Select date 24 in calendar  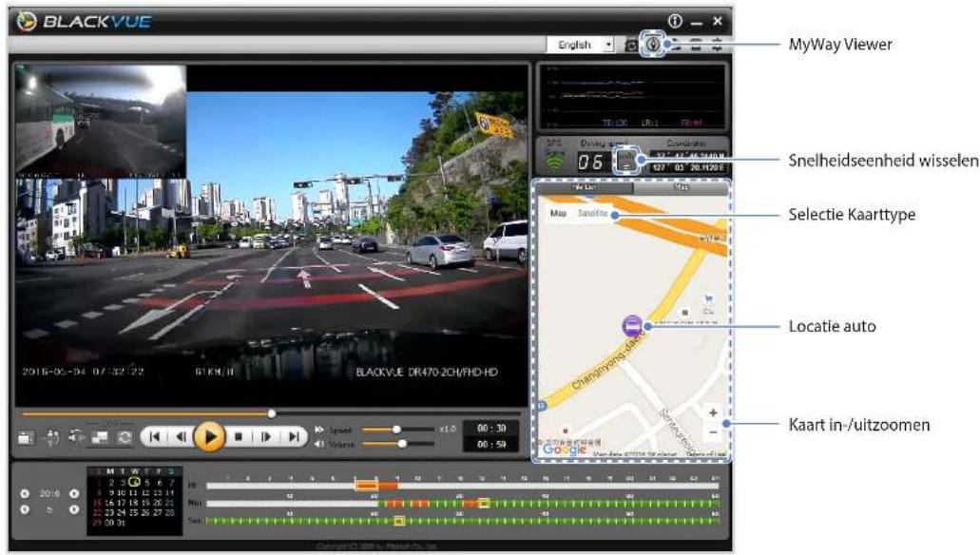(x=122, y=512)
